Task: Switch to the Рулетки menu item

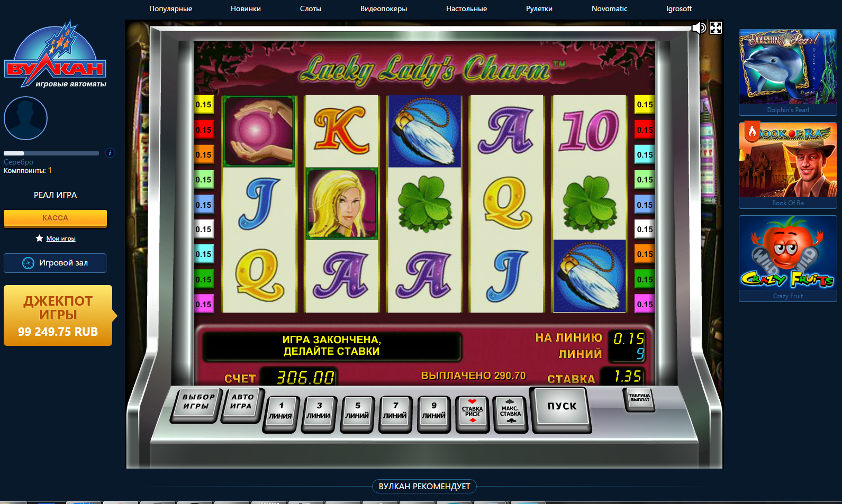Action: tap(539, 8)
